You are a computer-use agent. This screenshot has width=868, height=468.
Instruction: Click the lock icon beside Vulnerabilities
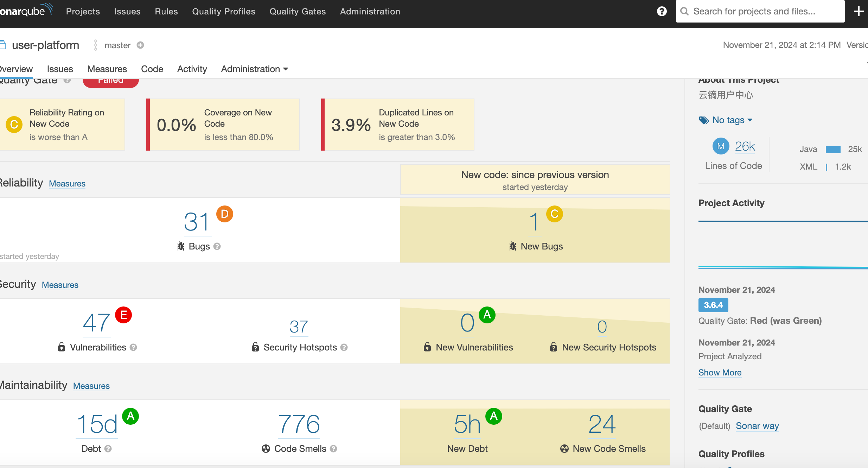point(62,347)
